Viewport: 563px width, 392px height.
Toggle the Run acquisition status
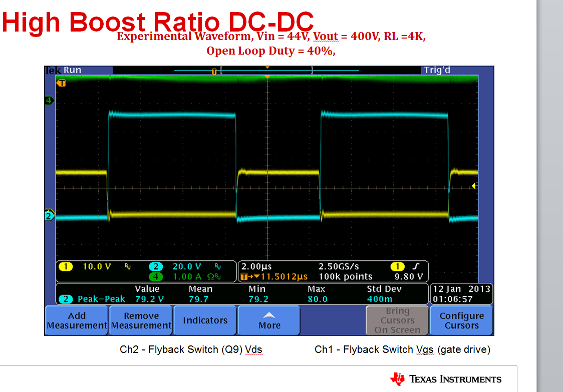pyautogui.click(x=72, y=70)
